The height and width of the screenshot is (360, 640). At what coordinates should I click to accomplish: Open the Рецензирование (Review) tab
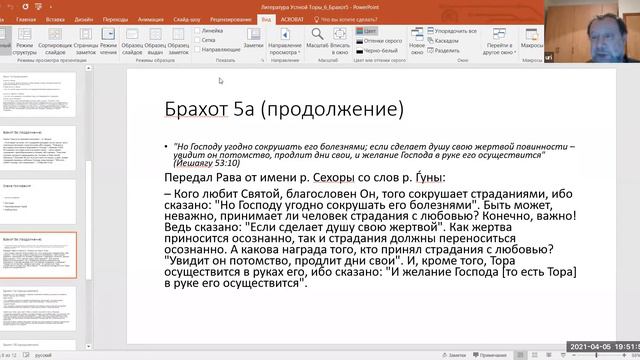(x=231, y=19)
